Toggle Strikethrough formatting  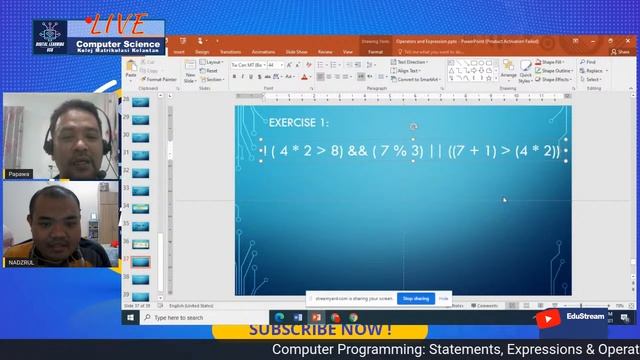(x=268, y=77)
